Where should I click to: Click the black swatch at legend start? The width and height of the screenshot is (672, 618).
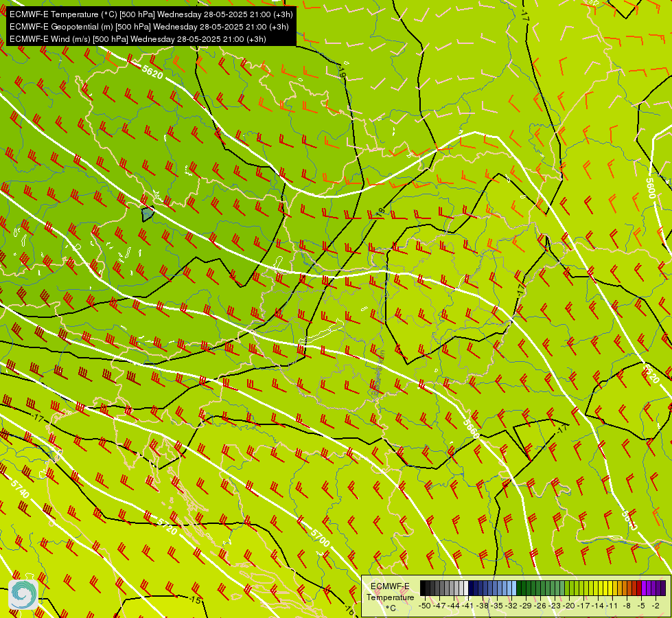423,588
